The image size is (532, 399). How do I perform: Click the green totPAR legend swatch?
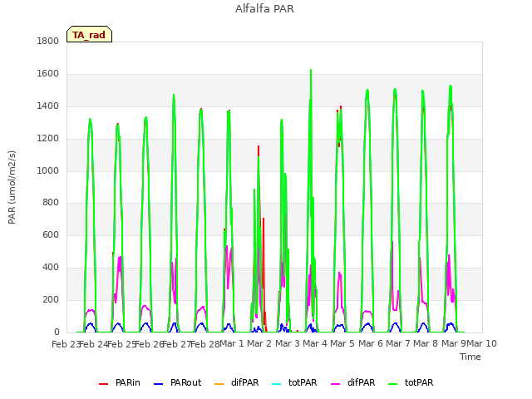[x=393, y=384]
